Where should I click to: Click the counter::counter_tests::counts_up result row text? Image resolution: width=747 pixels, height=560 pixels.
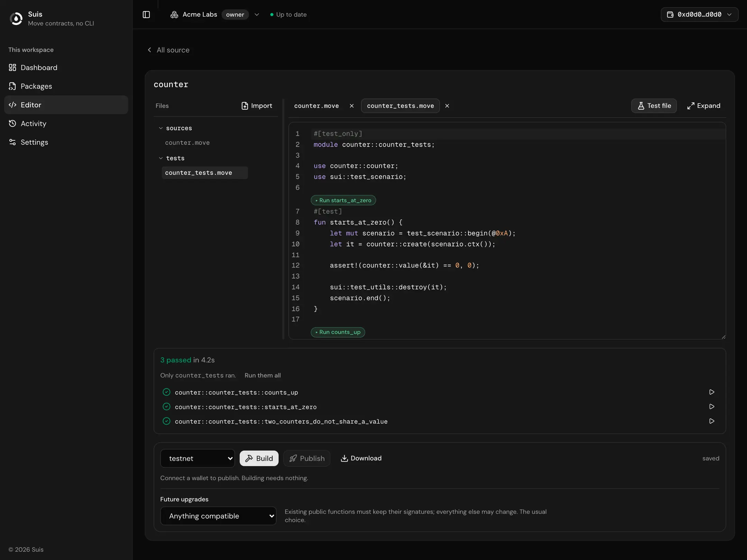point(236,392)
